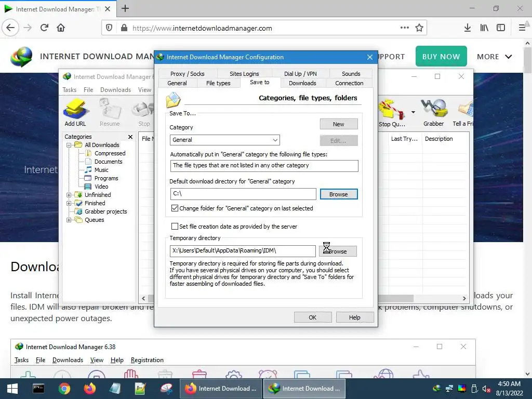Open the Sounds tab
The height and width of the screenshot is (399, 532).
pos(351,74)
